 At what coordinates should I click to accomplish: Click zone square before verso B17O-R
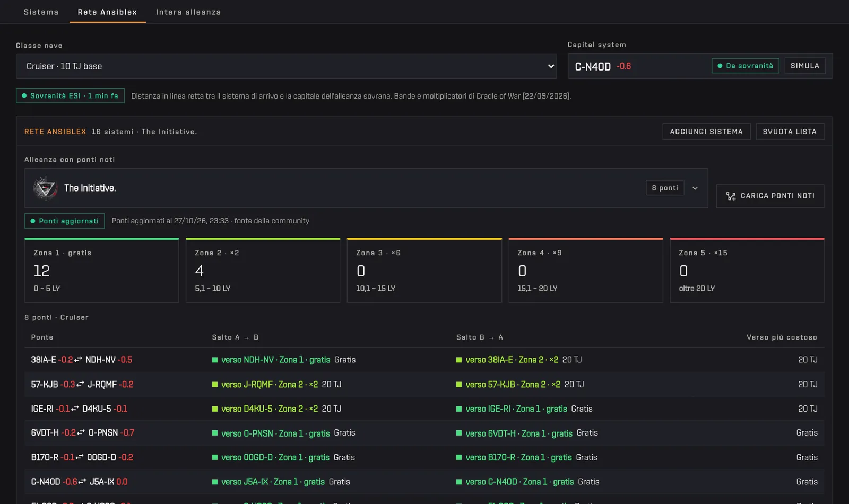click(459, 457)
